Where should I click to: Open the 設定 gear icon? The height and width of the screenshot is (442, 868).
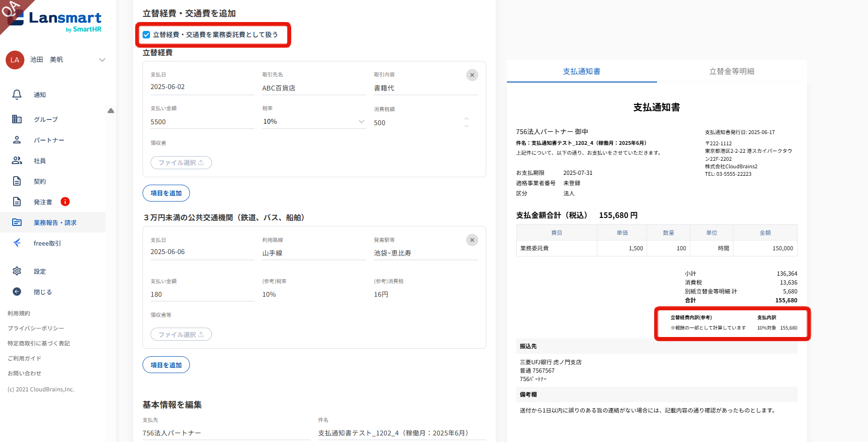[x=17, y=271]
